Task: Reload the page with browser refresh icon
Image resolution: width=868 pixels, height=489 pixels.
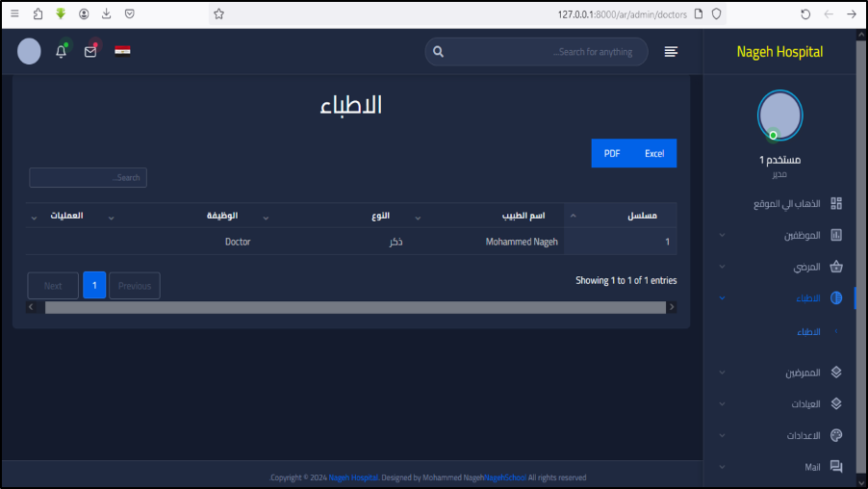Action: tap(805, 14)
